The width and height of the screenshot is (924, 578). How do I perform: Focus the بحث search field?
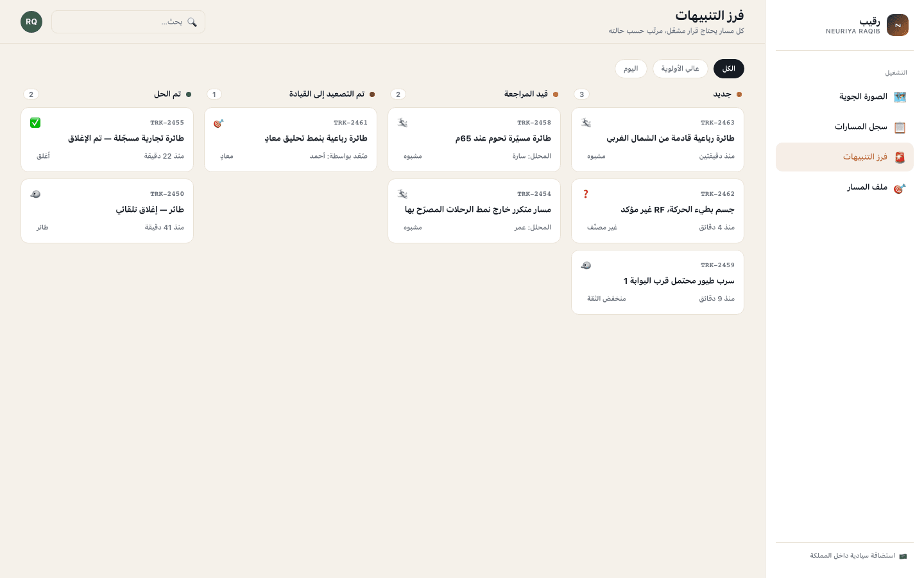(128, 22)
